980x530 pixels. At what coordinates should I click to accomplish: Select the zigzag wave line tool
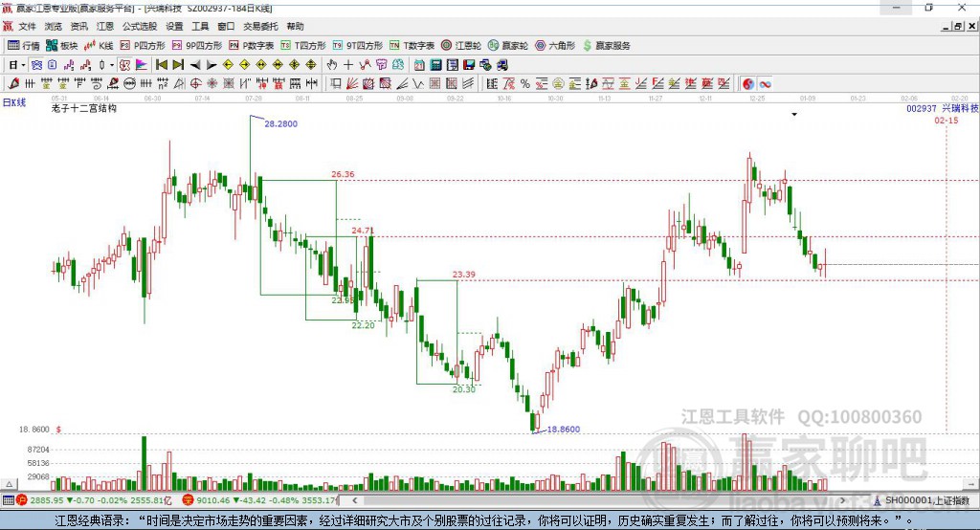click(x=418, y=83)
